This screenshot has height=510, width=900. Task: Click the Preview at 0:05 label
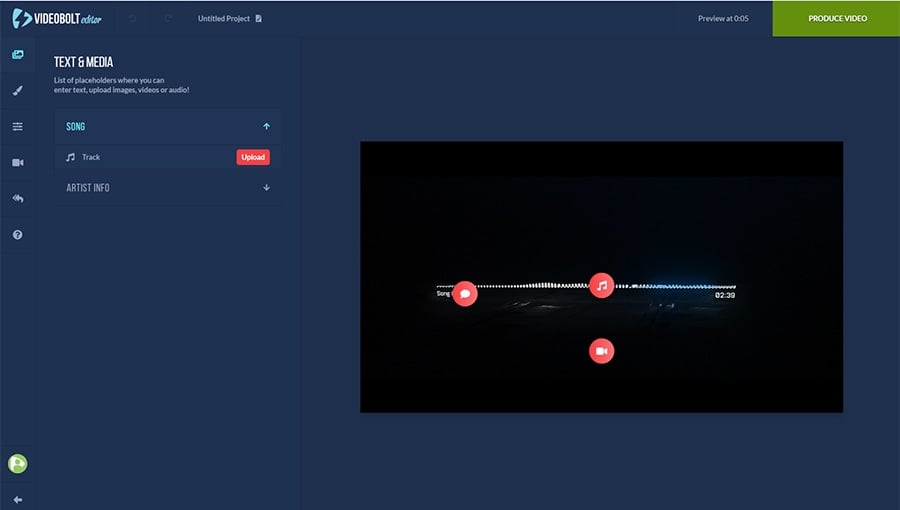point(722,18)
